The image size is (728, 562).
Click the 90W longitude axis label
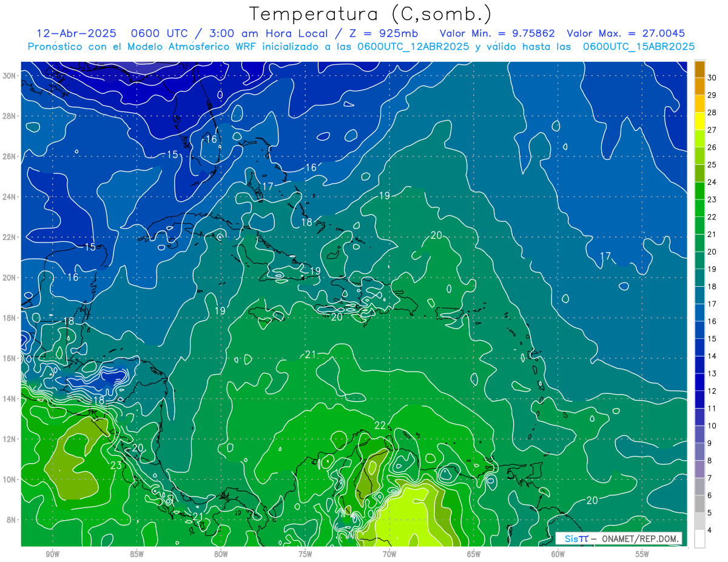tap(52, 554)
